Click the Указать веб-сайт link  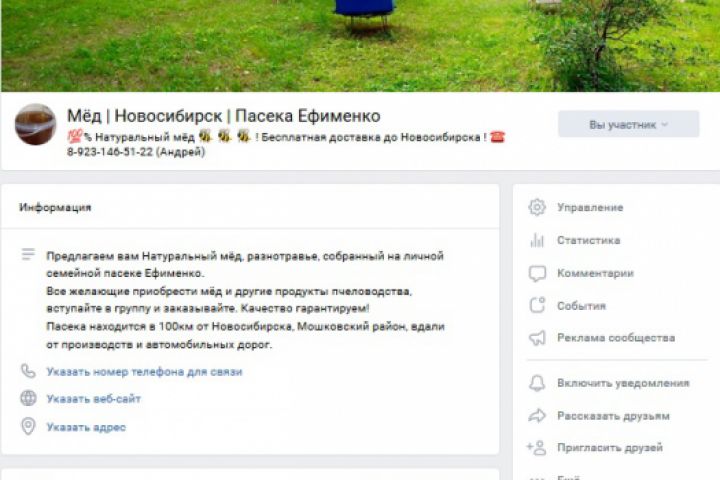point(94,399)
